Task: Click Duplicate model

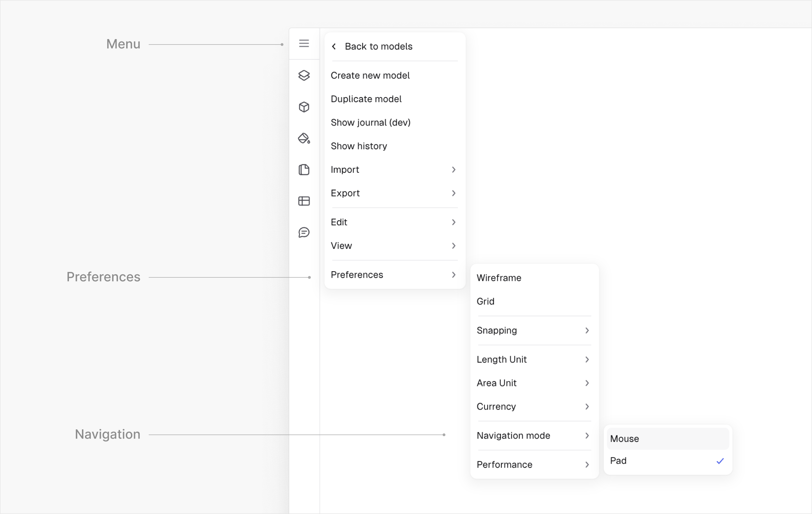Action: 366,99
